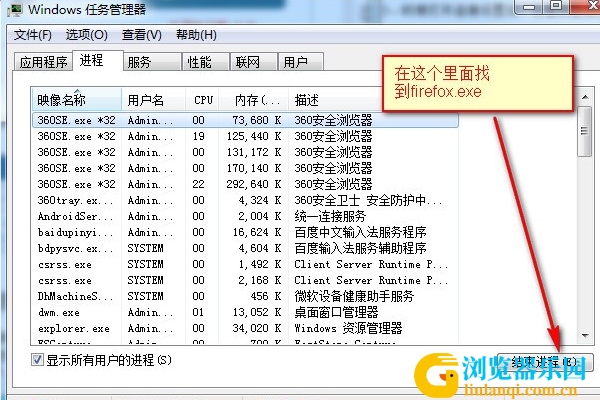Select the explorer.exe process

coord(245,328)
